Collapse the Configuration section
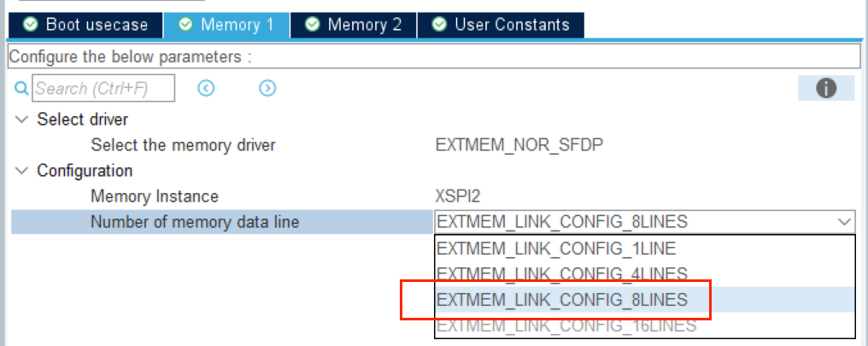868x346 pixels. coord(21,171)
